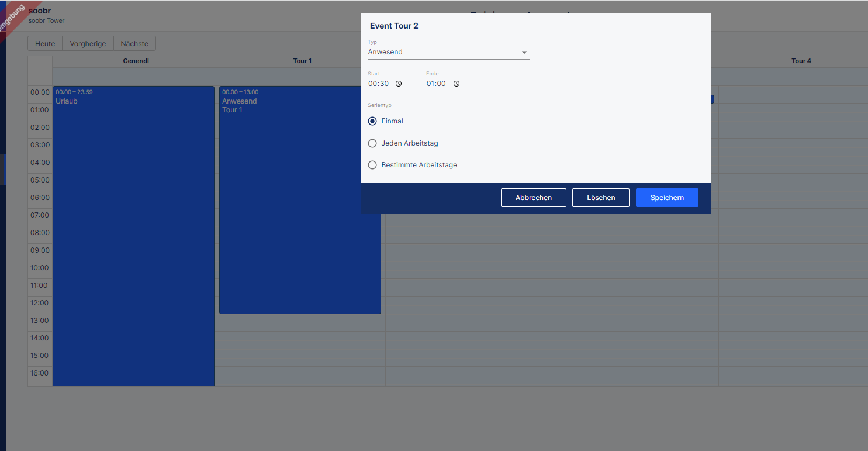Click the soobr Tower subtitle

[46, 20]
